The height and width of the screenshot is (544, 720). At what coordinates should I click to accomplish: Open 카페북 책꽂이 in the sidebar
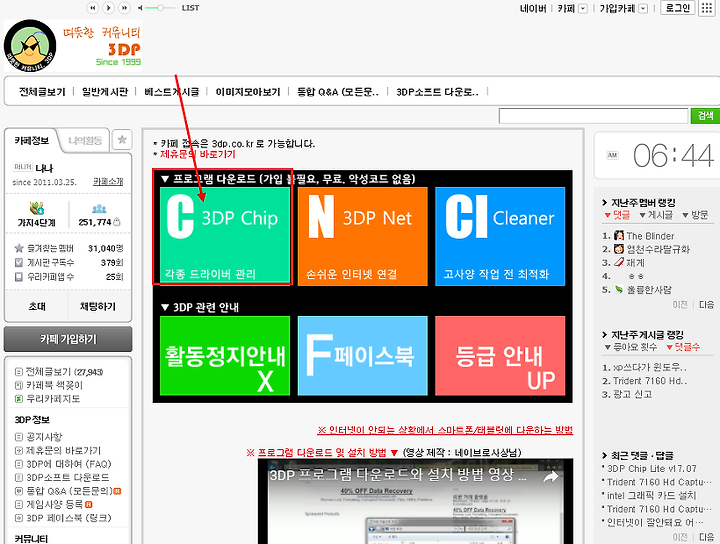click(49, 385)
